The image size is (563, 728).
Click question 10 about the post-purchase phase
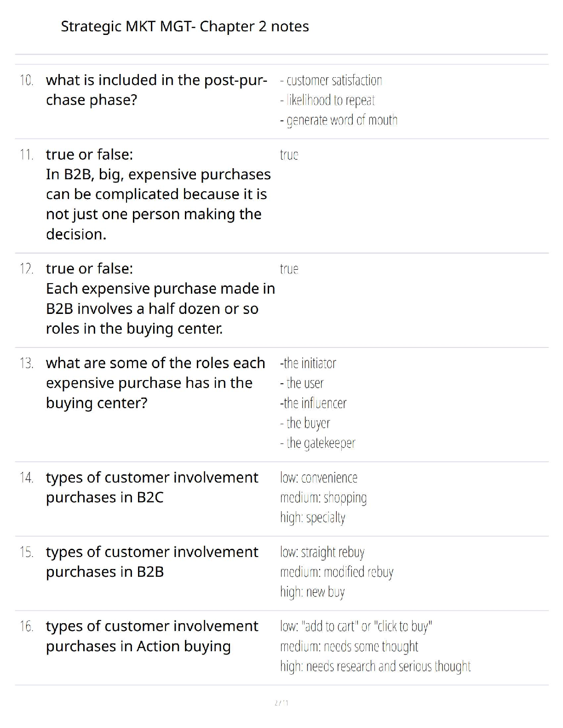tap(156, 90)
